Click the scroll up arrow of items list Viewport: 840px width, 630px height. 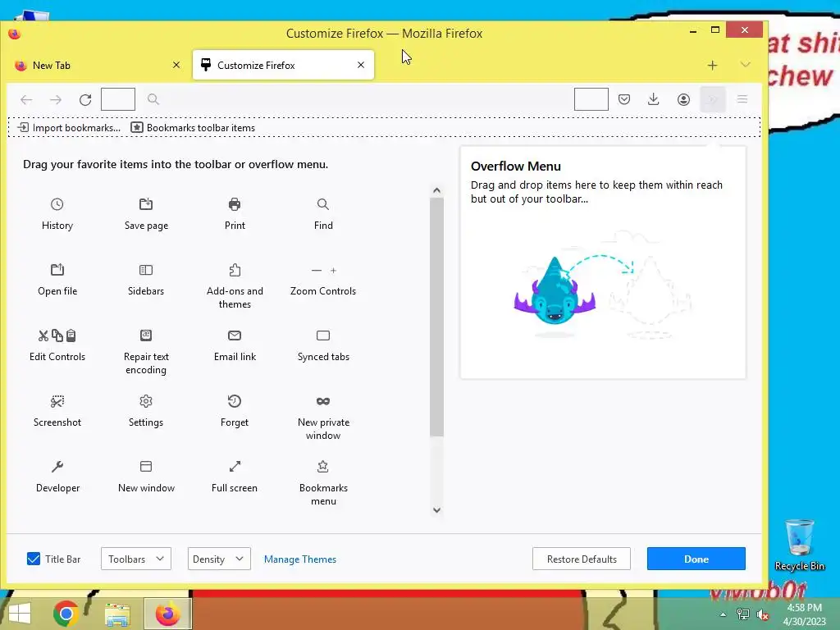(436, 190)
